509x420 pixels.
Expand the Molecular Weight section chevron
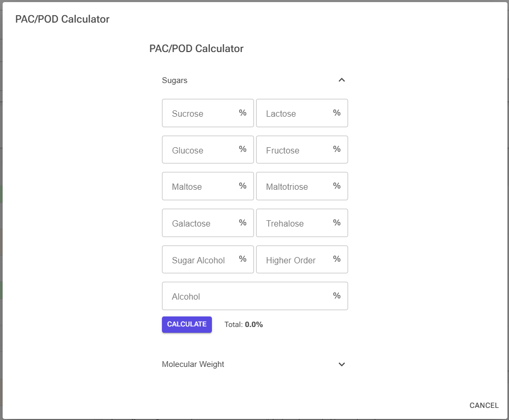[341, 364]
